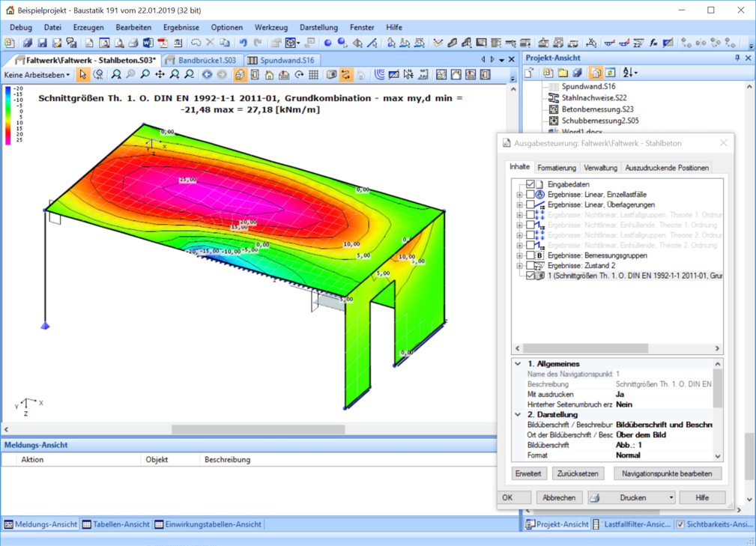Viewport: 756px width, 546px height.
Task: Switch to the Formatierung tab
Action: (557, 168)
